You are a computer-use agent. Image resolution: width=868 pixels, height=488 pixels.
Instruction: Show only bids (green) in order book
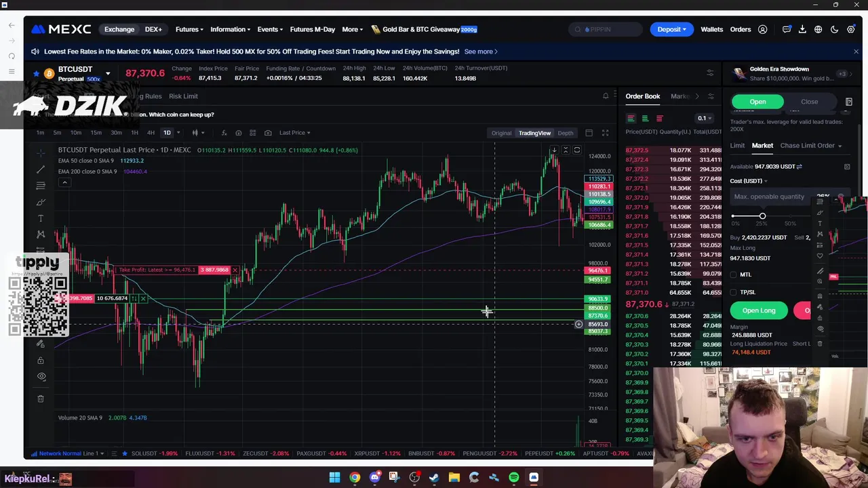[645, 119]
